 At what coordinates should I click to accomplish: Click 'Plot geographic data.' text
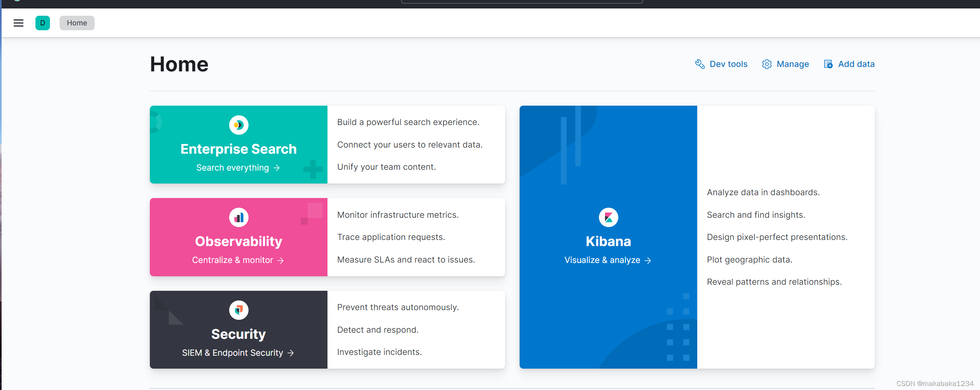click(x=750, y=260)
